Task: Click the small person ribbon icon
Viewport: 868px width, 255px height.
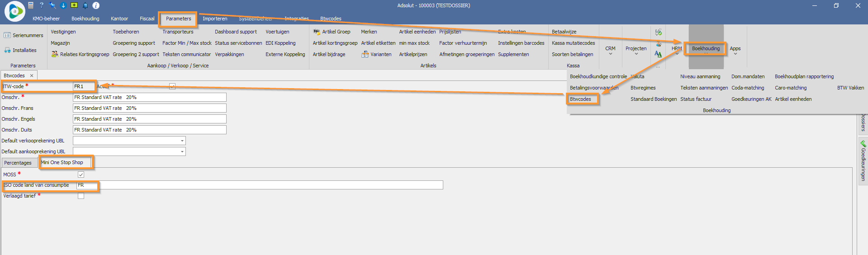Action: tap(658, 43)
